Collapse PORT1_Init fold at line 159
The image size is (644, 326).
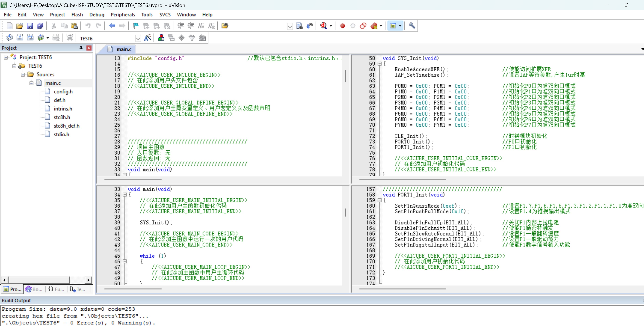click(x=380, y=200)
